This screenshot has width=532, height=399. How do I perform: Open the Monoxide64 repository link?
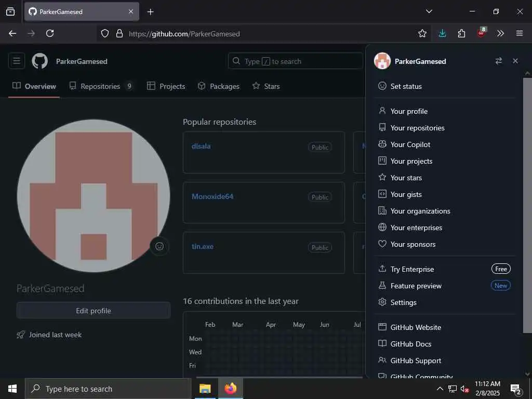212,196
